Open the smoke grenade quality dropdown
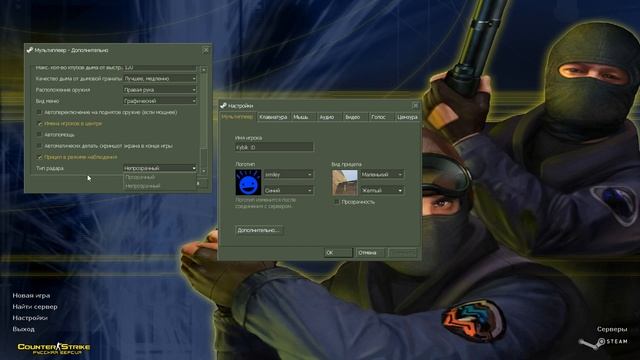The image size is (640, 360). click(x=160, y=78)
